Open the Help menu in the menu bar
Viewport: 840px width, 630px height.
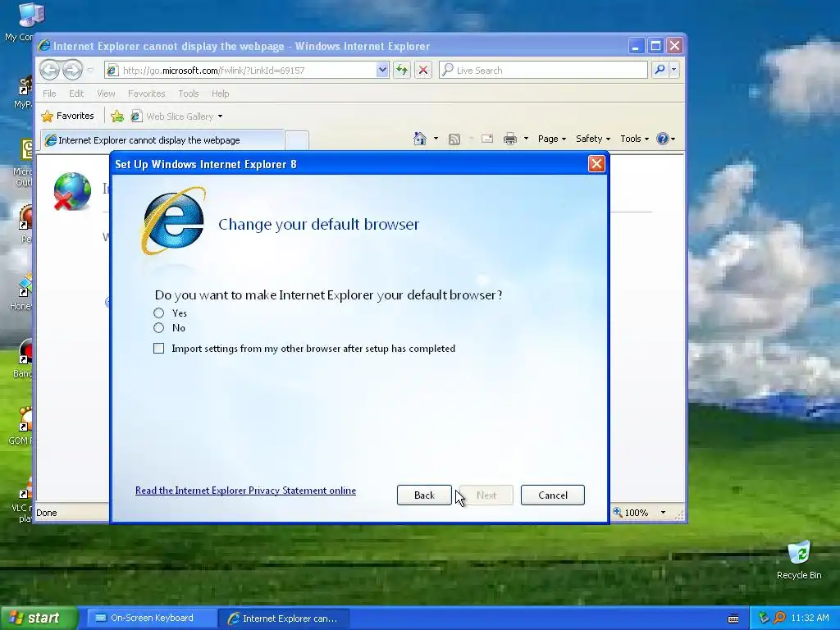(x=220, y=94)
